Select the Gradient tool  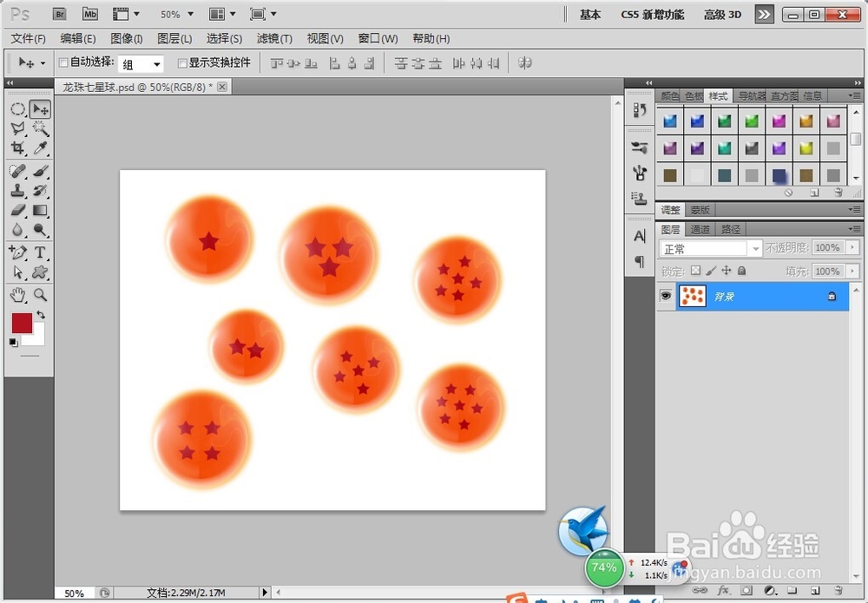click(40, 210)
